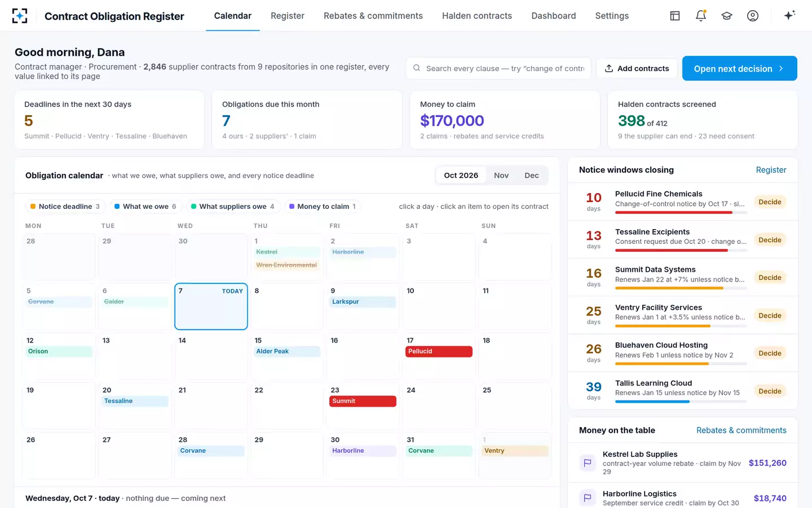The width and height of the screenshot is (812, 508).
Task: Follow the Register link in Notice windows closing
Action: coord(771,170)
